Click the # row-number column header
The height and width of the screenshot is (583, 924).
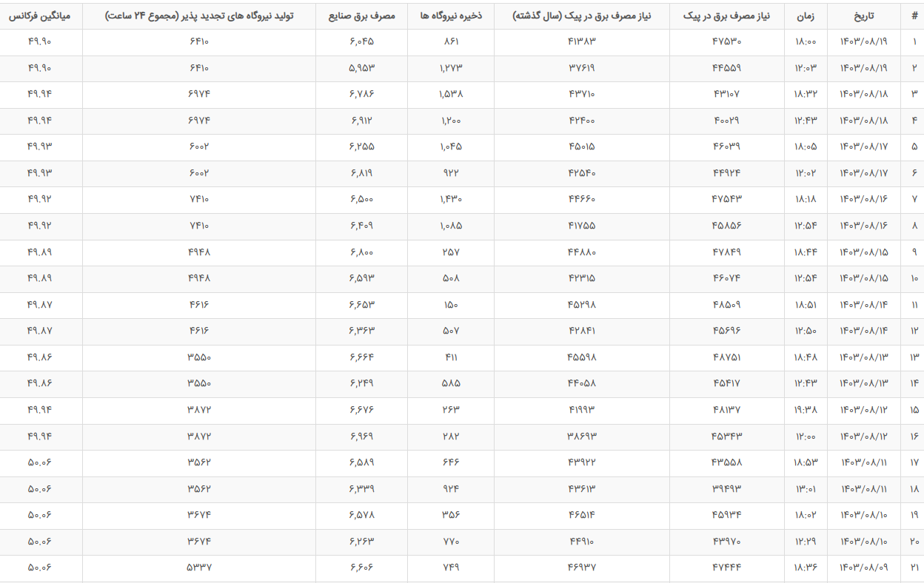click(914, 16)
